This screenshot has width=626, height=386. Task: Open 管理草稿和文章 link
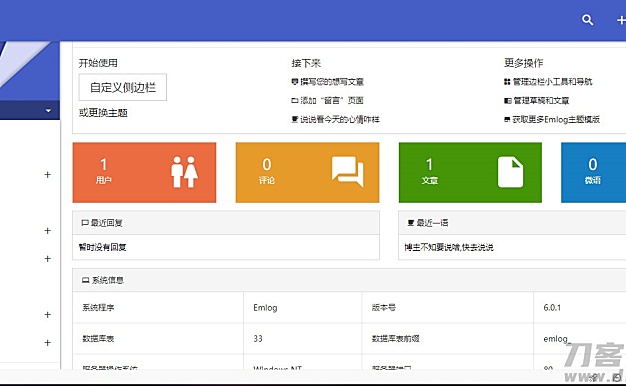point(537,101)
